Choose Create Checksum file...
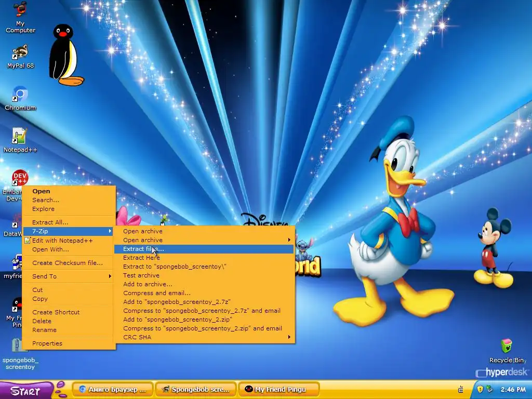Screen dimensions: 532x399 click(x=69, y=262)
